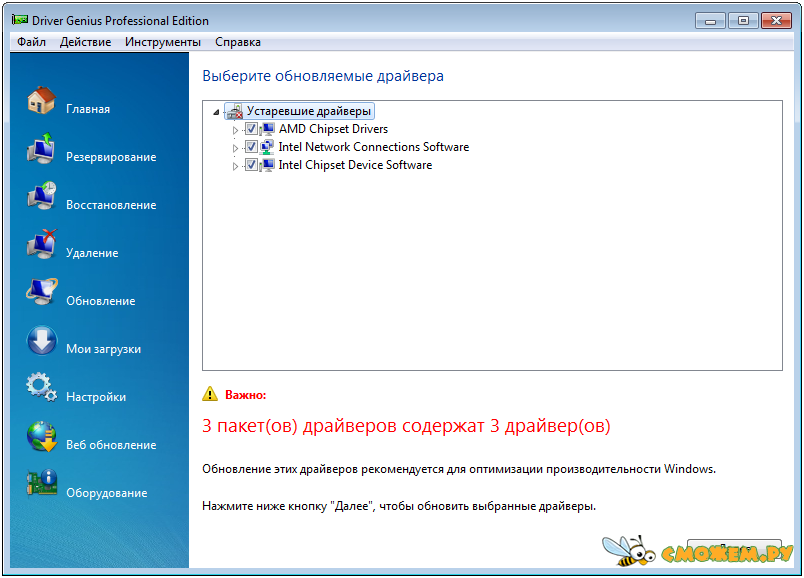Open Настройки sidebar label
Screen dimensions: 804x578
96,397
